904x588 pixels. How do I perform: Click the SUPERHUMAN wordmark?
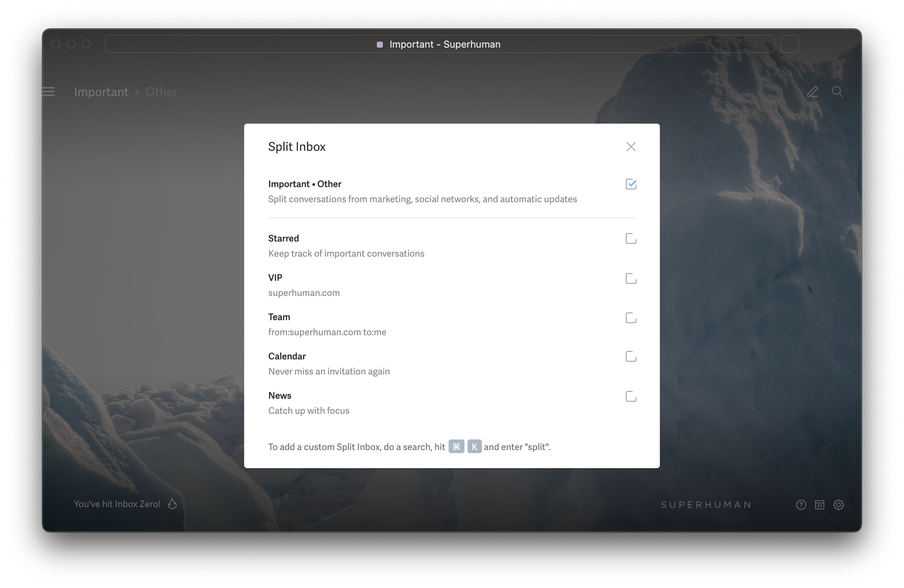(x=705, y=505)
